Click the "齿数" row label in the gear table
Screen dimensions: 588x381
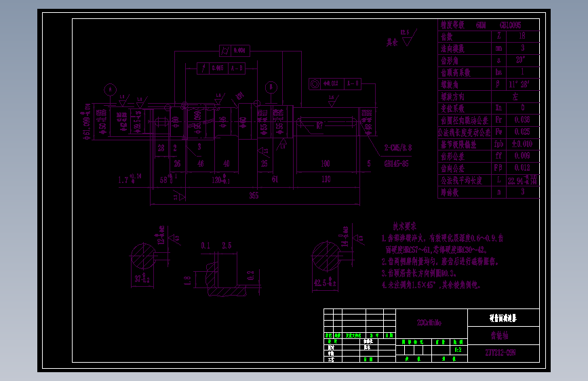click(447, 37)
